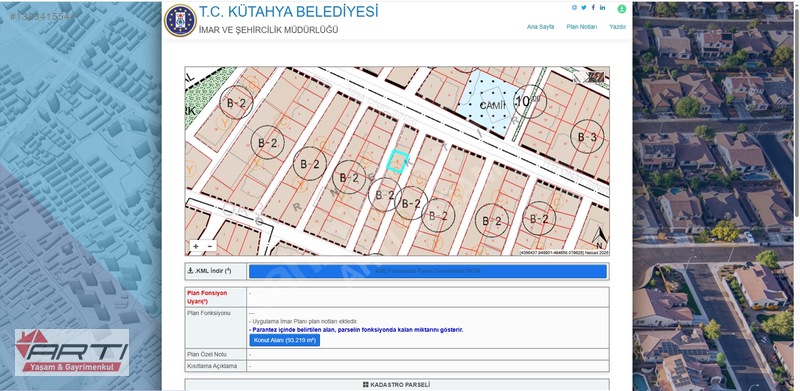Image resolution: width=800 pixels, height=391 pixels.
Task: Open the LinkedIn social link icon
Action: [603, 8]
